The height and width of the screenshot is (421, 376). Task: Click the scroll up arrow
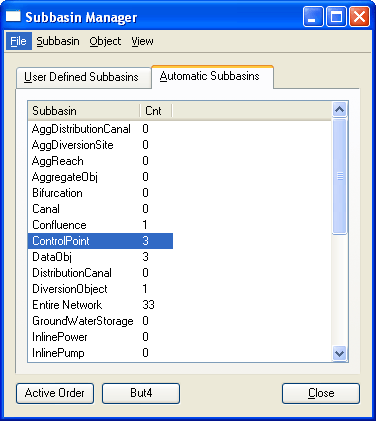pos(340,109)
